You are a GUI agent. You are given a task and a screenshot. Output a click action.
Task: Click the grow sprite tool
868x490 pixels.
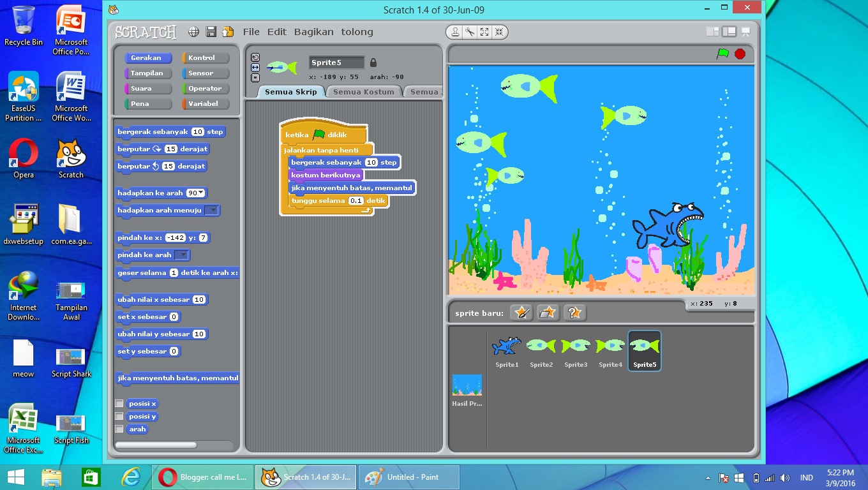[x=484, y=32]
